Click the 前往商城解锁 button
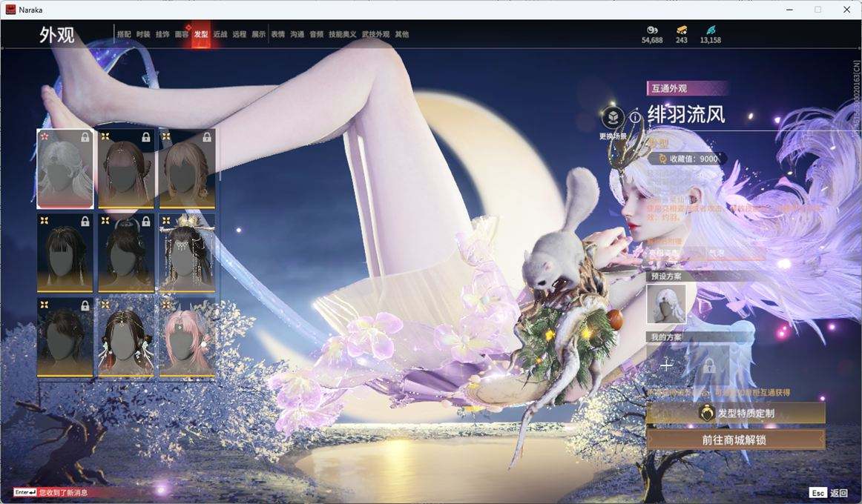862x504 pixels. click(x=736, y=440)
